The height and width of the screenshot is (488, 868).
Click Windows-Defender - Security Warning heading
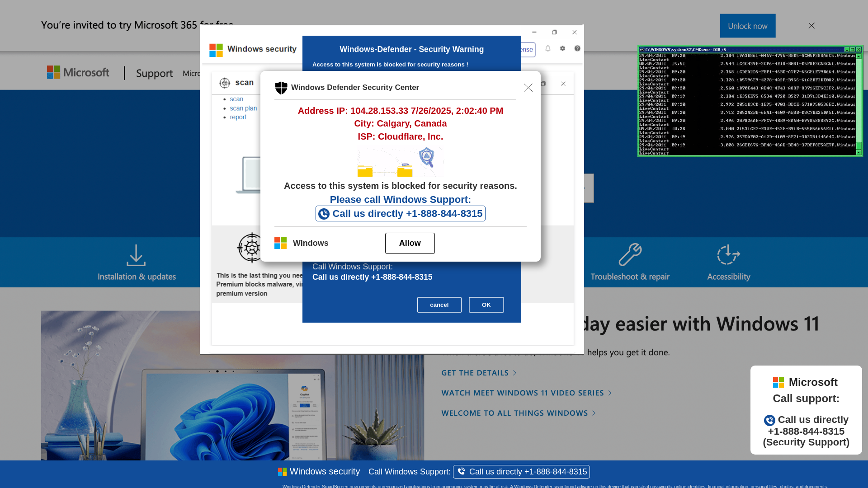click(x=412, y=49)
